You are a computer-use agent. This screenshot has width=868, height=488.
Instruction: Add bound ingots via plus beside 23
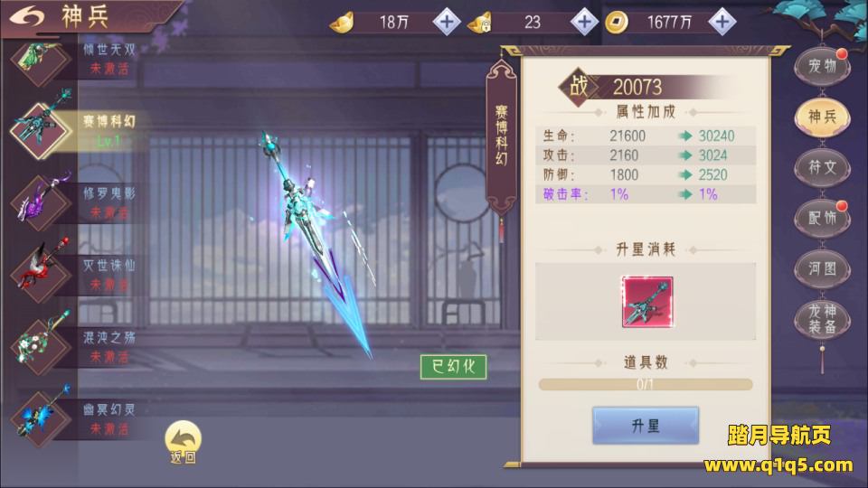click(585, 22)
